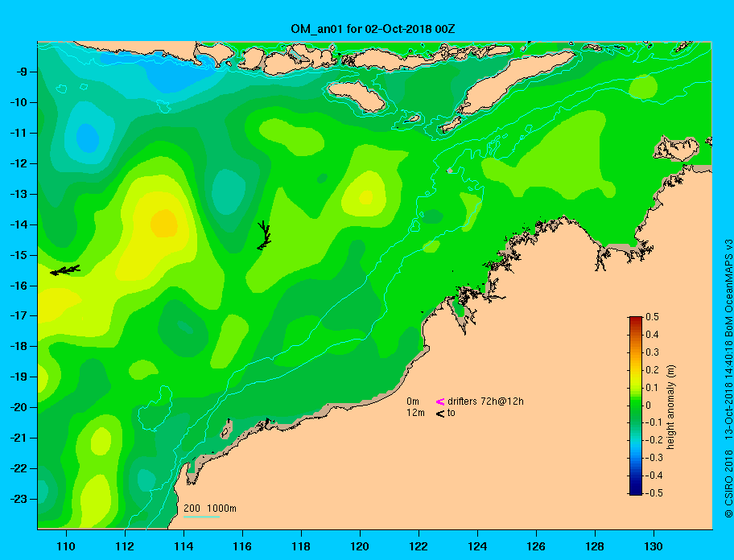The height and width of the screenshot is (560, 734).
Task: Click the 0.4 colorbar label
Action: pyautogui.click(x=652, y=335)
